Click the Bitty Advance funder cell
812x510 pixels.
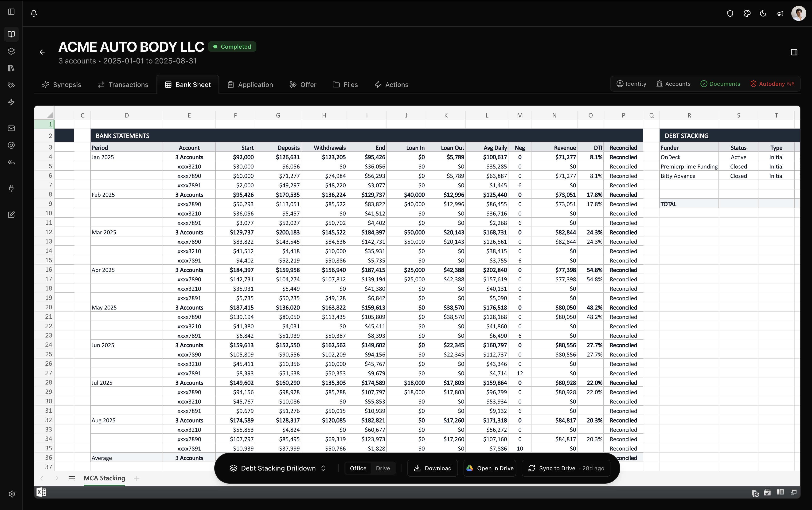click(x=689, y=176)
